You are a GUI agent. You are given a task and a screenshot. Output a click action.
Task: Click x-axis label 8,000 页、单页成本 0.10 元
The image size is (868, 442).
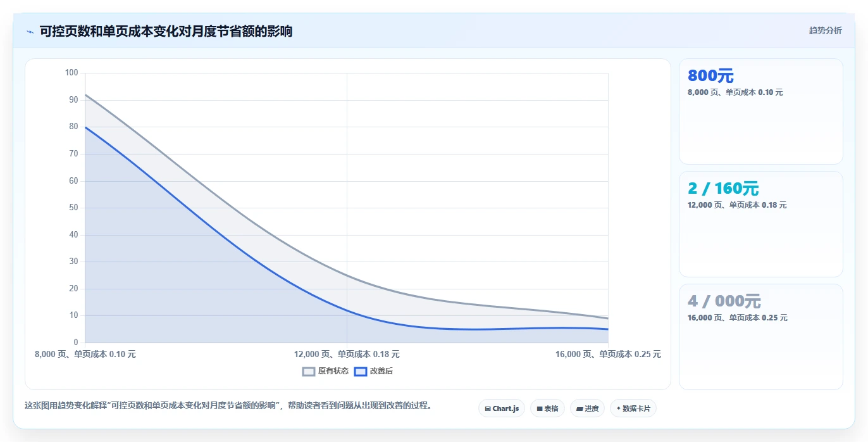85,355
